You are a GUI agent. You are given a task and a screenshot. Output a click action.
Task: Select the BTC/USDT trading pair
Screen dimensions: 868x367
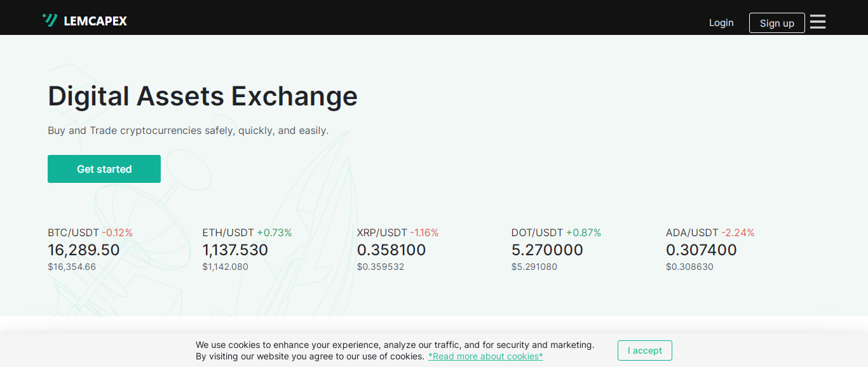coord(73,233)
